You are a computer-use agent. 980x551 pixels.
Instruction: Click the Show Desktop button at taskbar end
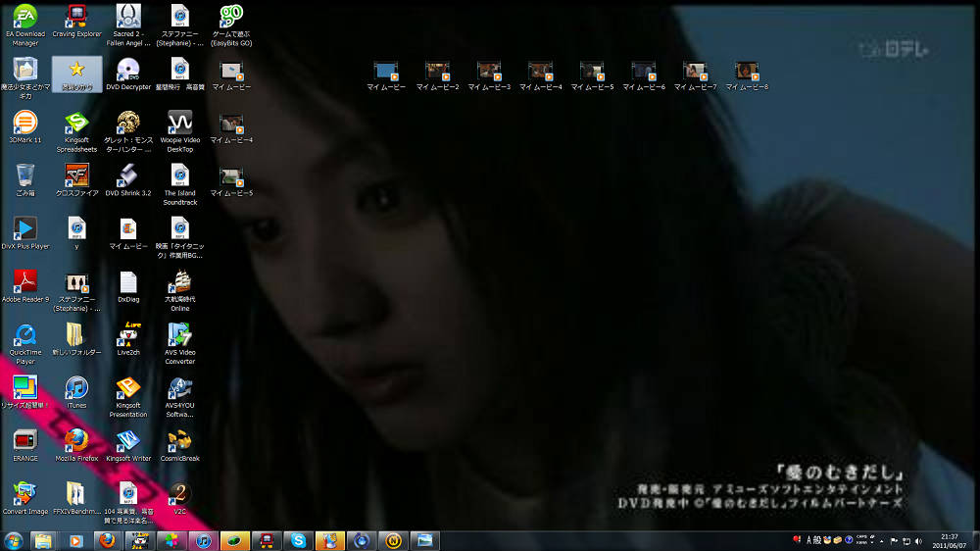[x=975, y=541]
